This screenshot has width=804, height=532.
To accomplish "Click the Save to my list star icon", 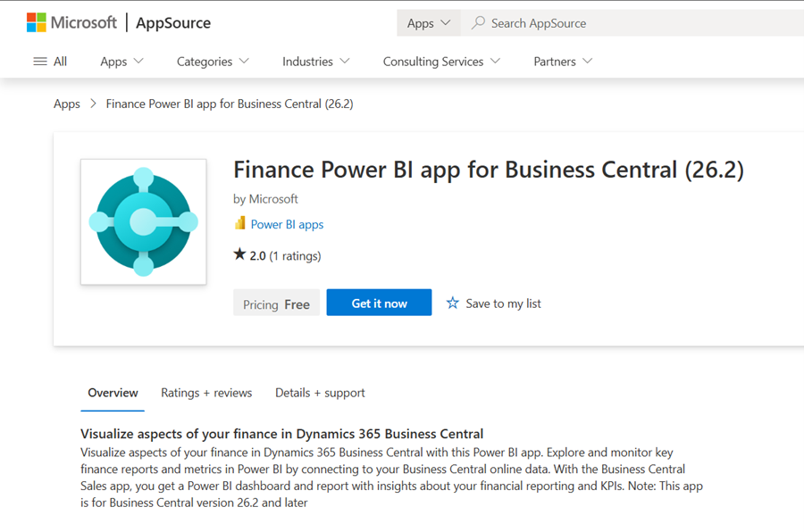I will (453, 303).
